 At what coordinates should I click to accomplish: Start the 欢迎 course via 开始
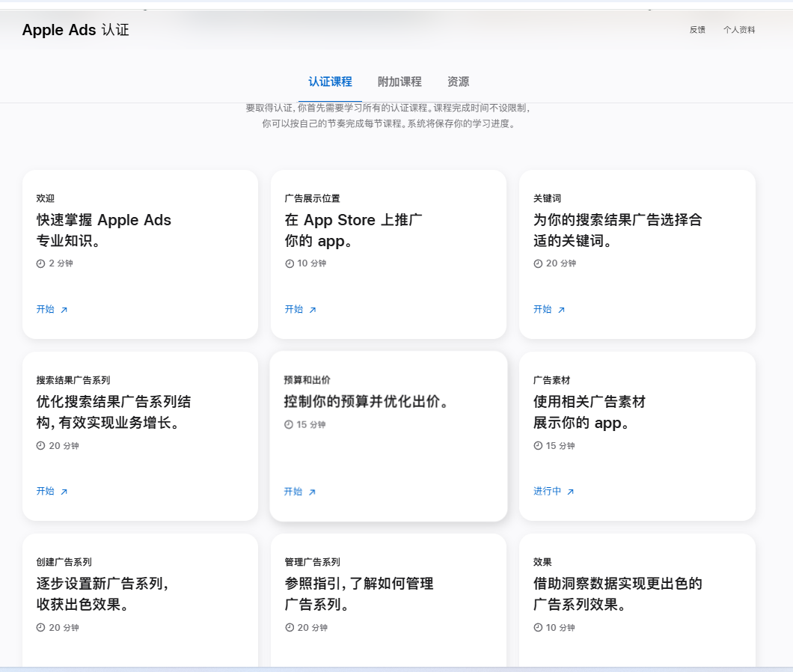tap(45, 309)
